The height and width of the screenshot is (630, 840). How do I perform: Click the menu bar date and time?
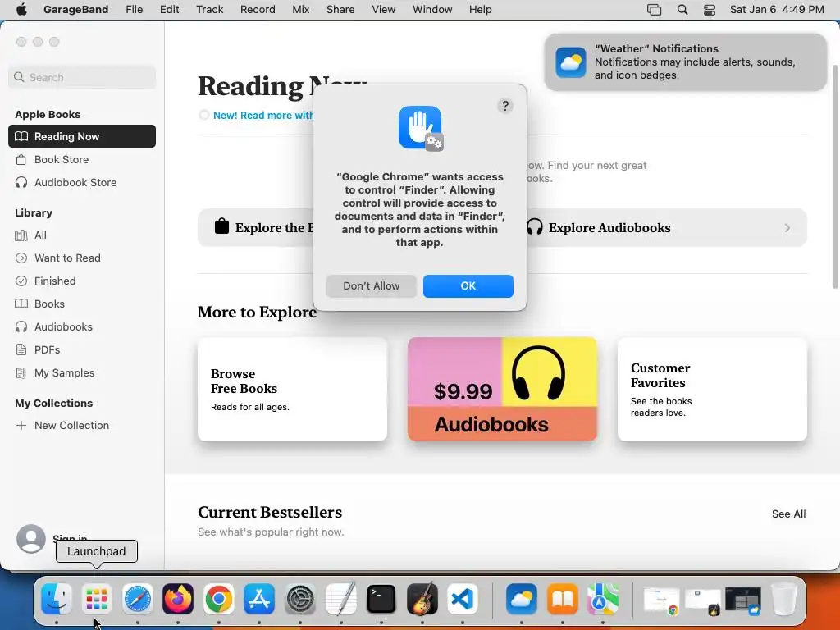(777, 10)
